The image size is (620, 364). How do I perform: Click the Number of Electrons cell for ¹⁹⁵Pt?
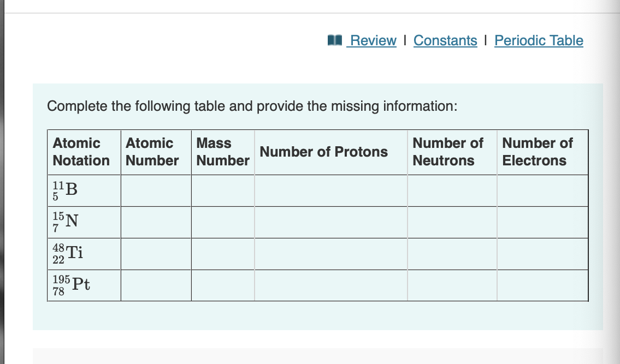click(x=542, y=285)
